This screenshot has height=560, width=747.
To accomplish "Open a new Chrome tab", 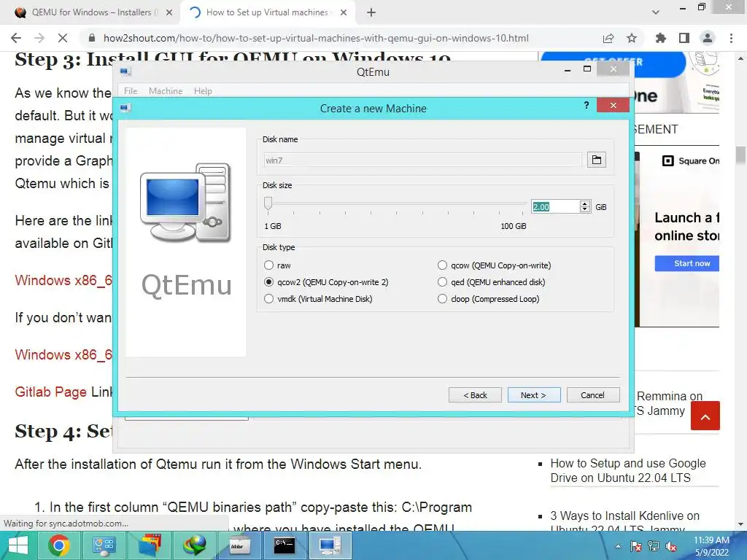I will [x=371, y=12].
